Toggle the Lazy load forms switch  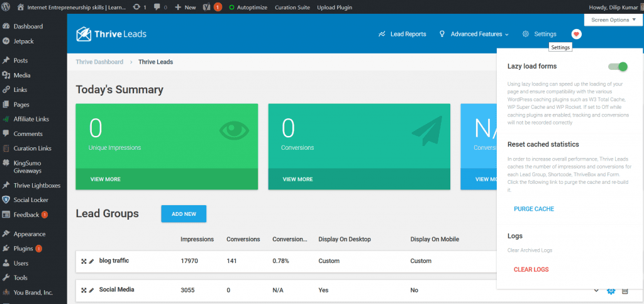[618, 67]
